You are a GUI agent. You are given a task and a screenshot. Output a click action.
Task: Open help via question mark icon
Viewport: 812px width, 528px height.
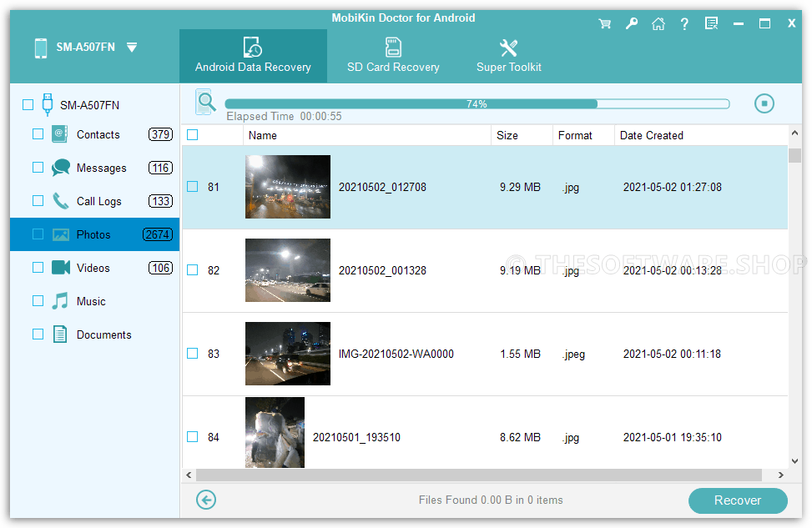[684, 24]
